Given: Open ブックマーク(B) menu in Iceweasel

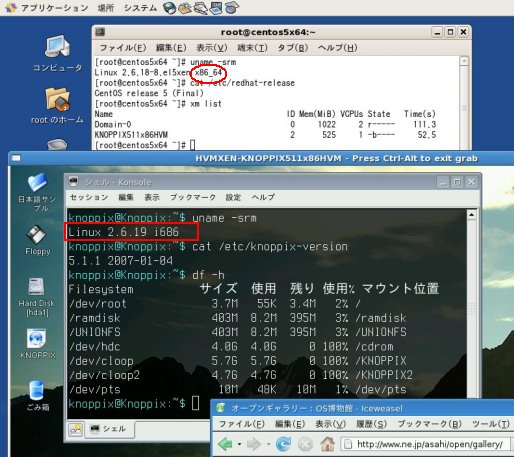Looking at the screenshot, I should (429, 424).
